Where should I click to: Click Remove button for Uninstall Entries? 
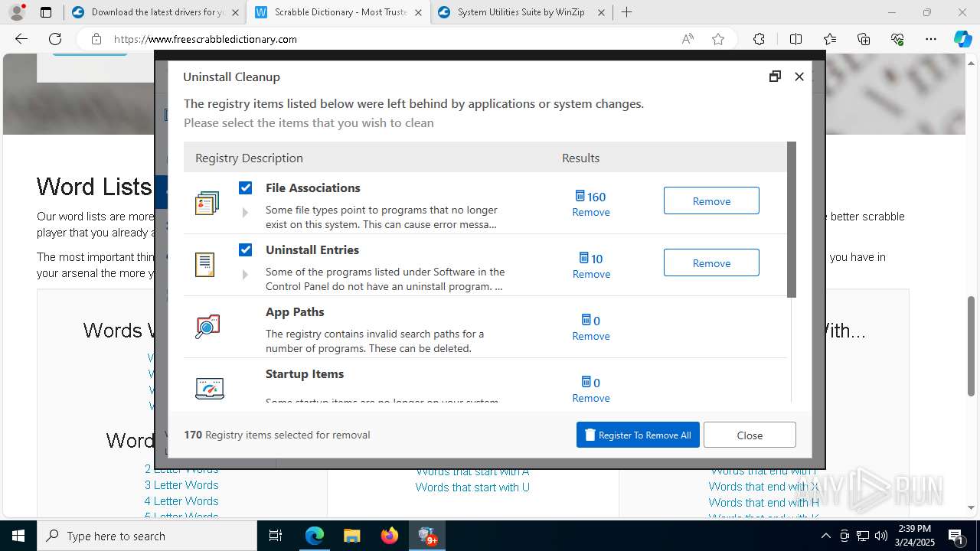[711, 262]
